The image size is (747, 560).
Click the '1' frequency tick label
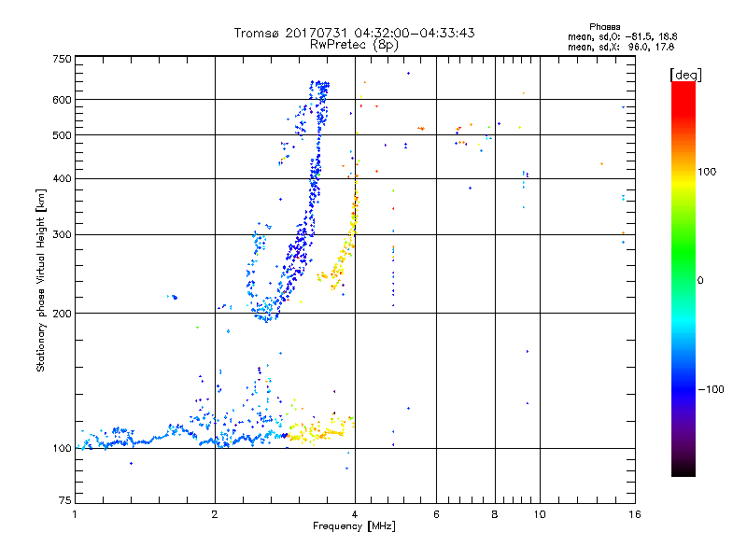pos(75,514)
